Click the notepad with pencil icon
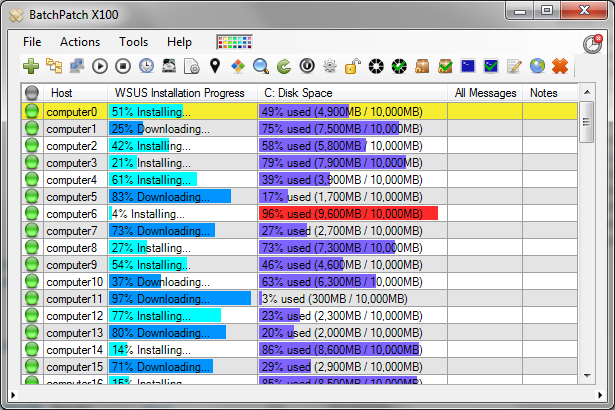This screenshot has height=410, width=615. (x=514, y=66)
